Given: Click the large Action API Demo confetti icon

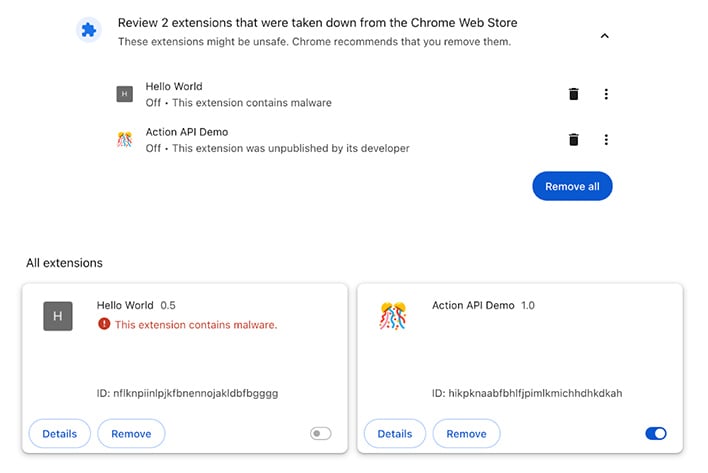Looking at the screenshot, I should (393, 316).
